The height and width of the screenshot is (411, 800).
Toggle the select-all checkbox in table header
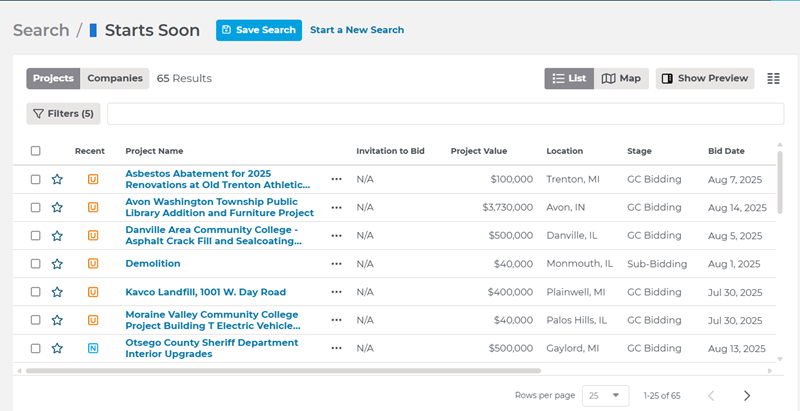click(x=35, y=151)
